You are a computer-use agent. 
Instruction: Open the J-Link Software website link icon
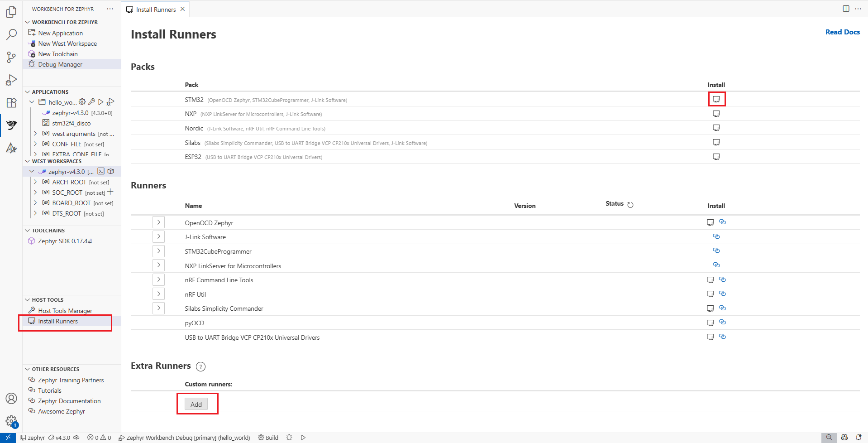[x=716, y=236]
